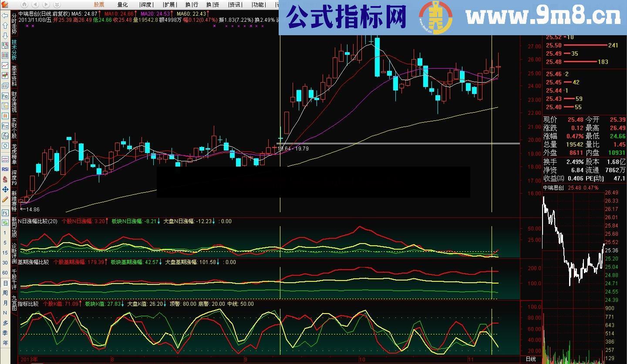Open the 龙虎榜单 vertical tab

14,154
